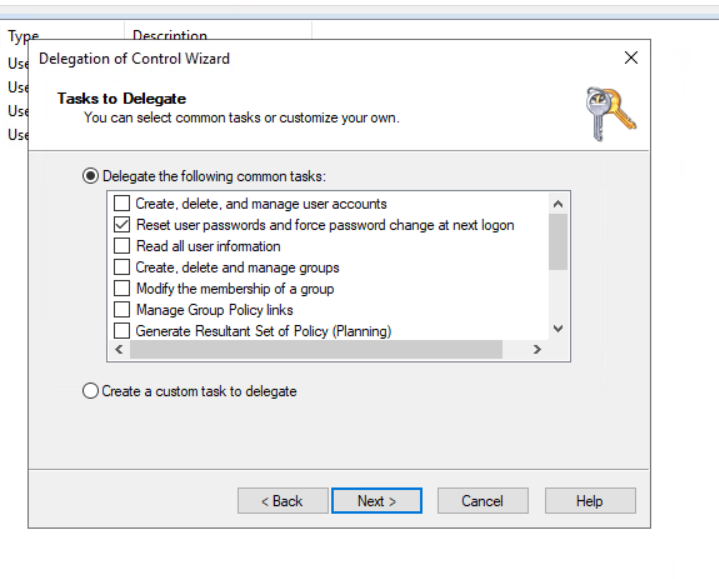Check Create, delete, and manage user accounts
Screen dimensions: 719x579
click(x=122, y=203)
